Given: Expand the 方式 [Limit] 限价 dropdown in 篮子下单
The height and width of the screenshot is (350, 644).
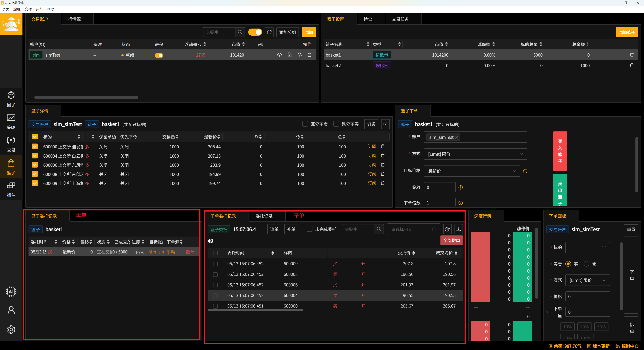Looking at the screenshot, I should (475, 154).
